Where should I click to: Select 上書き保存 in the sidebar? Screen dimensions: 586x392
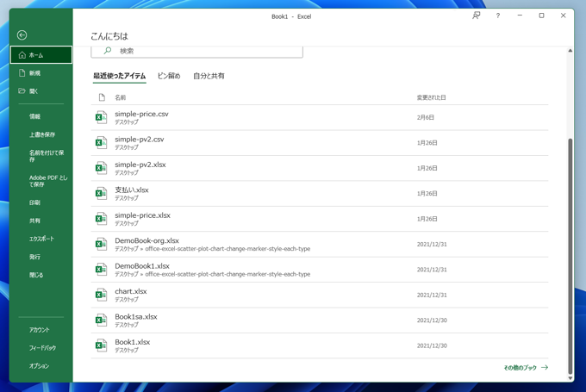42,134
